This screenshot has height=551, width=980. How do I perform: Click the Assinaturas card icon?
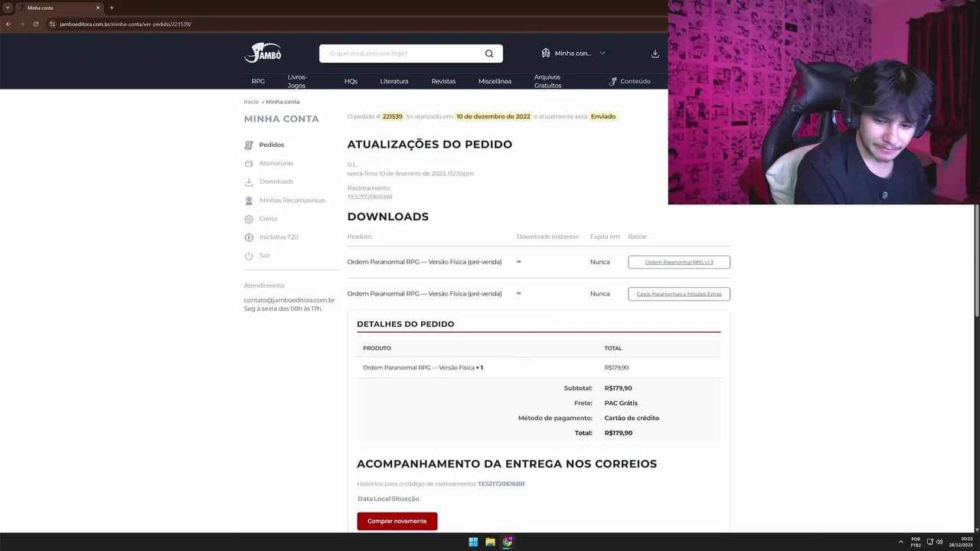248,163
